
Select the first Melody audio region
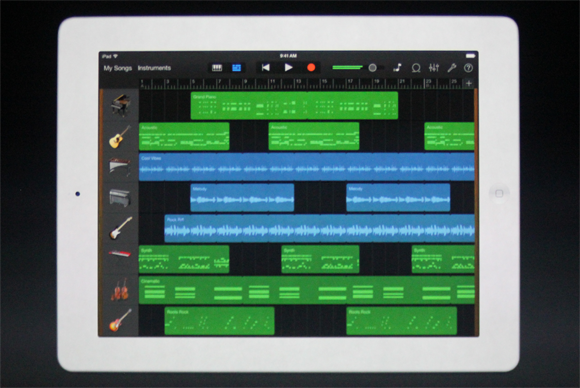point(242,198)
